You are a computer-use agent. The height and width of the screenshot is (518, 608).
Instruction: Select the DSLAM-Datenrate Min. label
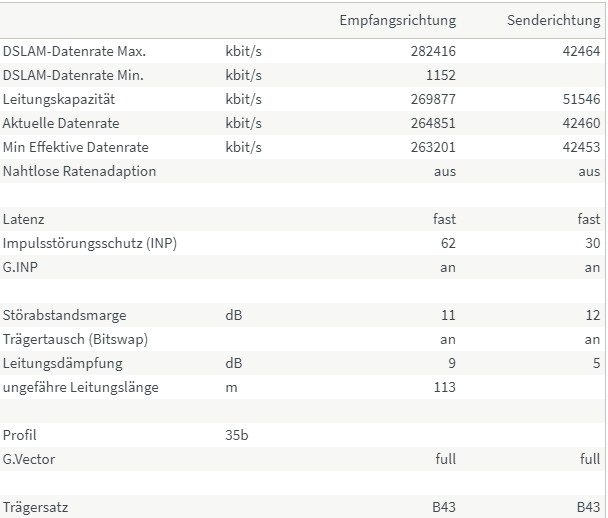coord(73,75)
